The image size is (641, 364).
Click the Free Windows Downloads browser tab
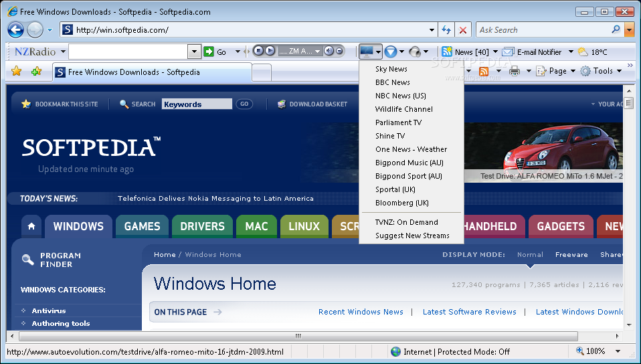[x=152, y=72]
